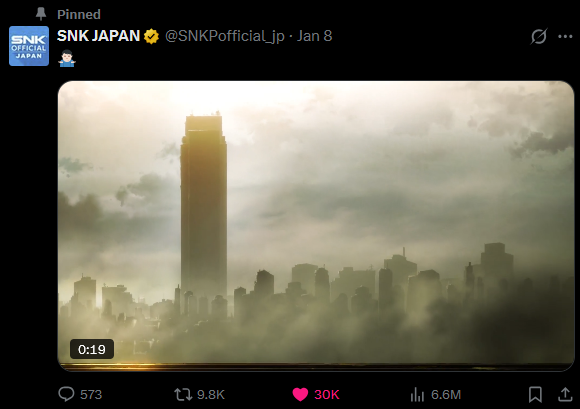Click the gold verified badge
Screen dimensions: 580x409
tap(151, 37)
